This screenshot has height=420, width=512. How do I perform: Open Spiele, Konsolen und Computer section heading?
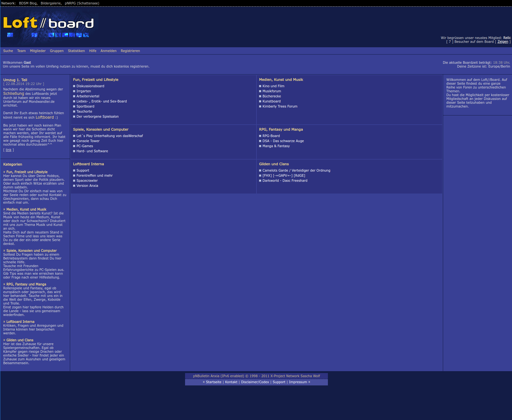[x=101, y=129]
